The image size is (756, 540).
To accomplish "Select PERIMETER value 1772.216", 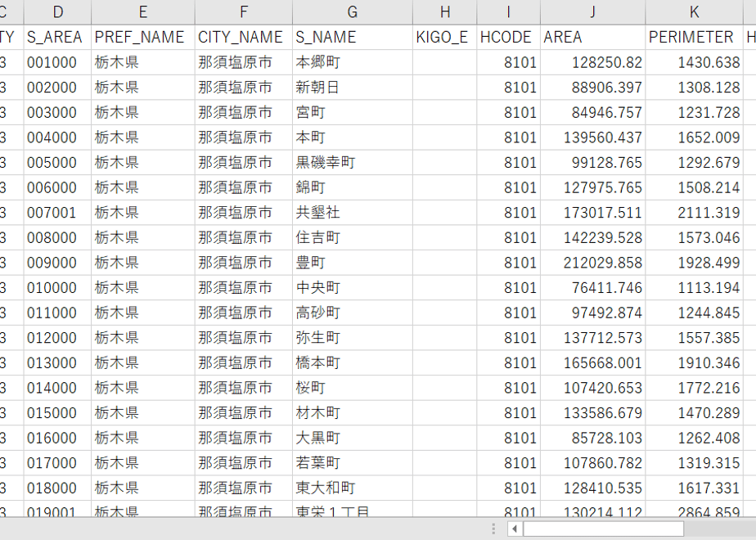I will 694,388.
